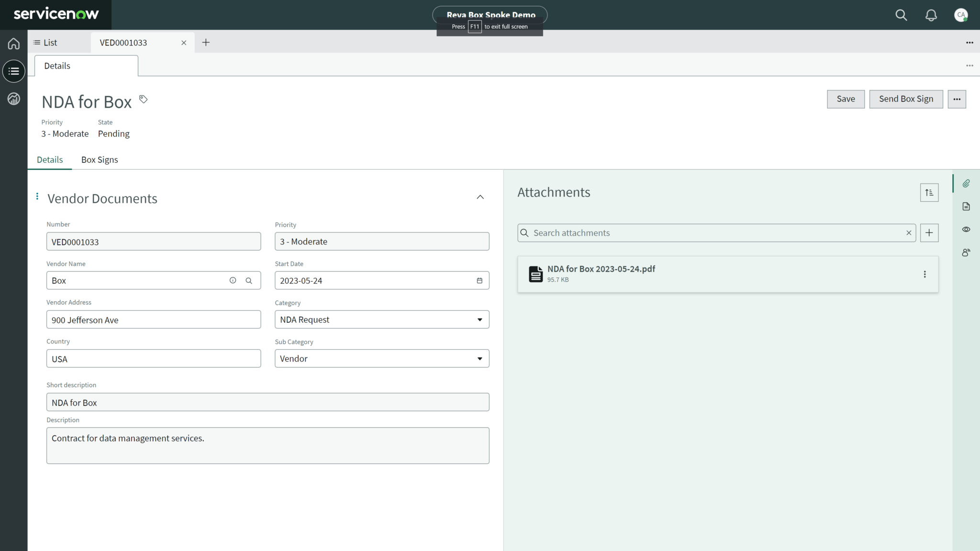Switch to the Box Signs tab
The width and height of the screenshot is (980, 551).
100,160
